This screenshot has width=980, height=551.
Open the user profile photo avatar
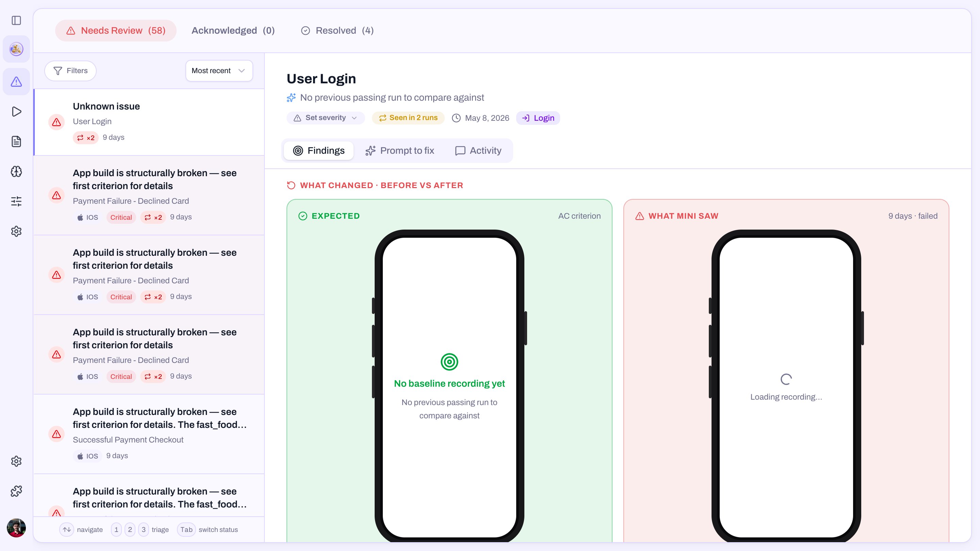(x=16, y=528)
